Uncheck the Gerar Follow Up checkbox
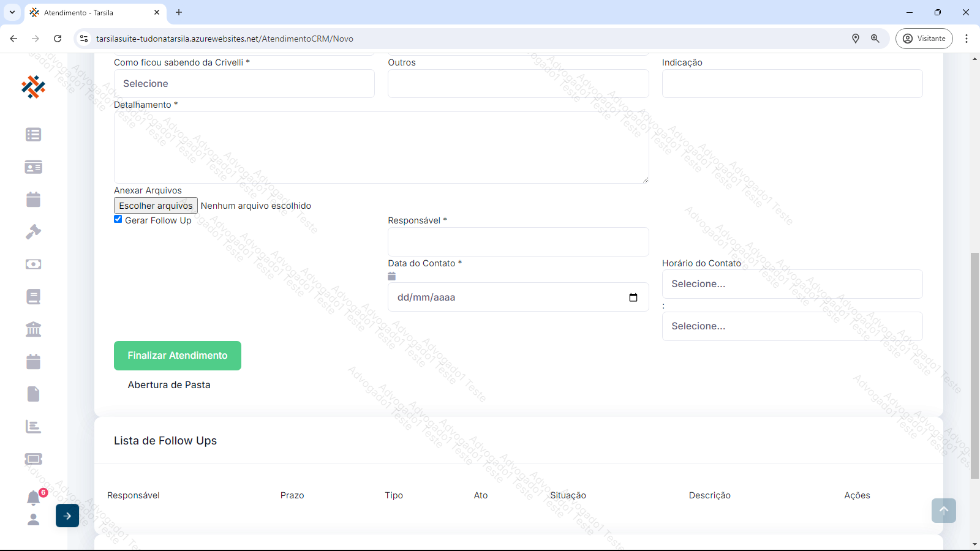 click(x=118, y=219)
